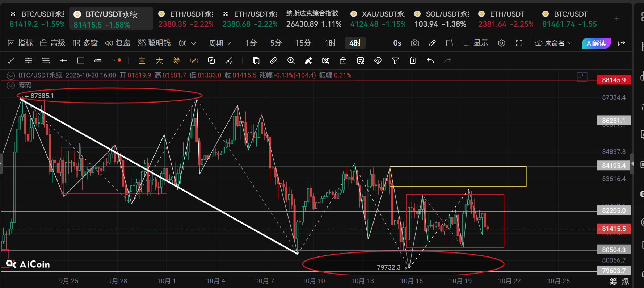Click the 81415.5 current price label
The height and width of the screenshot is (288, 644).
(x=614, y=229)
